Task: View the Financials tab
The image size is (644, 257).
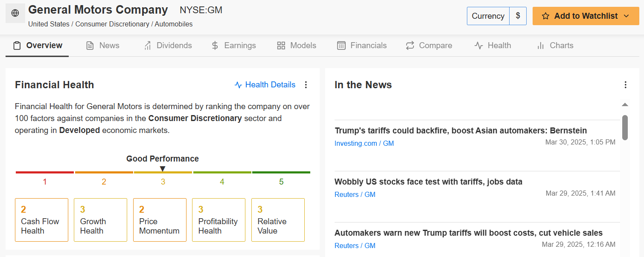Action: click(362, 46)
